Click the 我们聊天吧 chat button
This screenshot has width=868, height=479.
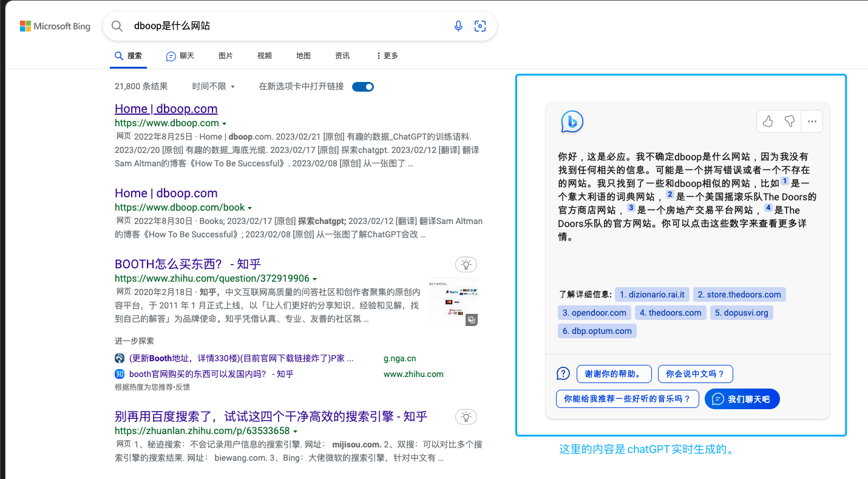pos(742,399)
